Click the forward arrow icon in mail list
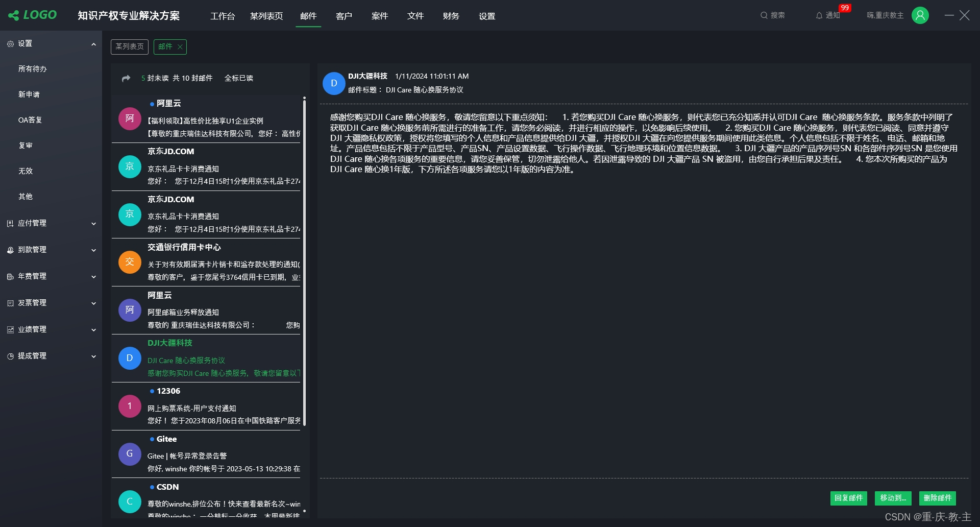This screenshot has height=527, width=980. [126, 78]
